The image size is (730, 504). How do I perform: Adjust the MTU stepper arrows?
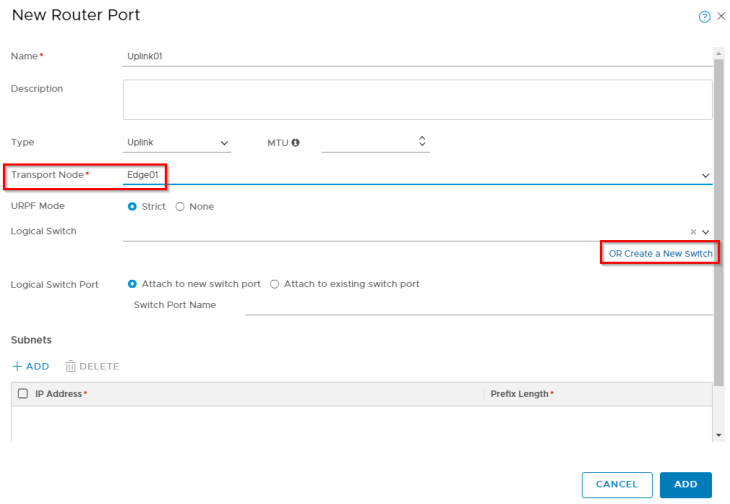pyautogui.click(x=422, y=143)
